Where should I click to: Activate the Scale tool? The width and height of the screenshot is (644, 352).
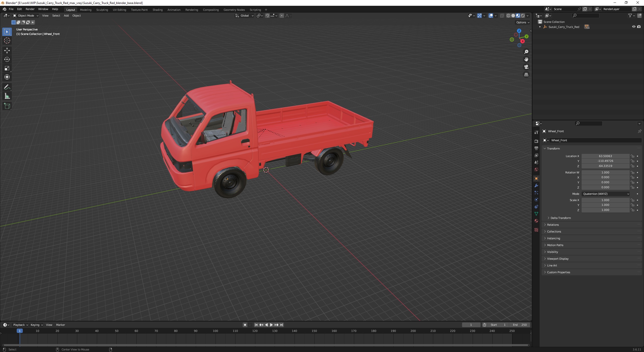tap(7, 68)
